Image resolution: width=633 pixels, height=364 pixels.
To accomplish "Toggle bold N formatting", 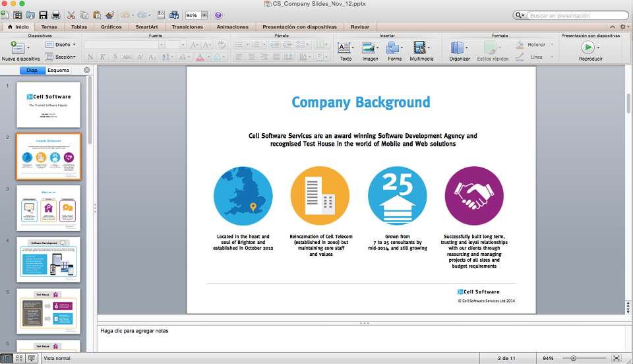I will click(90, 57).
